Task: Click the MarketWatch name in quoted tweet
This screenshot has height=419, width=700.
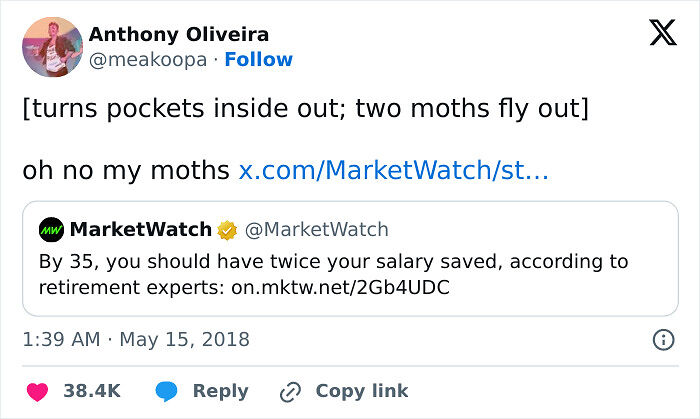Action: point(141,230)
